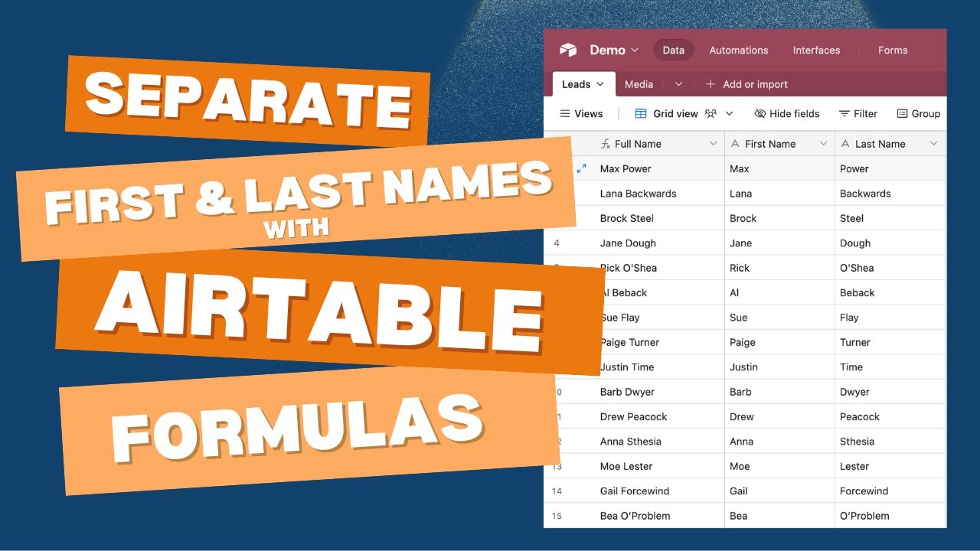Click the Max Power full name cell
980x551 pixels.
(x=659, y=168)
